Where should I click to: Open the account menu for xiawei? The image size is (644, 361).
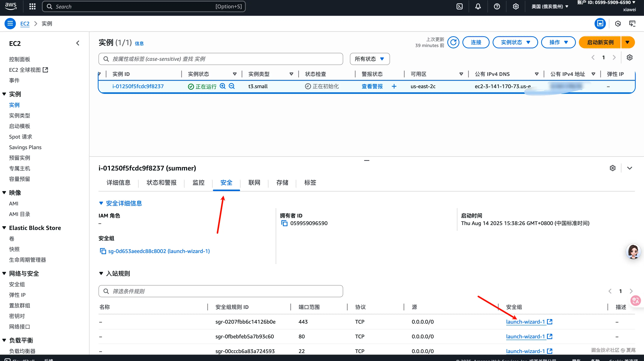click(x=606, y=6)
